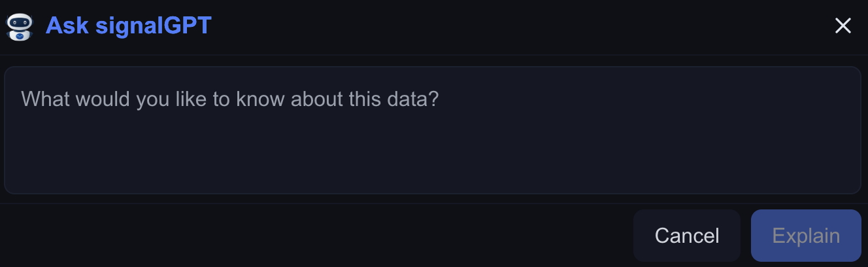
Task: Click the lower blank area of text box
Action: point(433,160)
